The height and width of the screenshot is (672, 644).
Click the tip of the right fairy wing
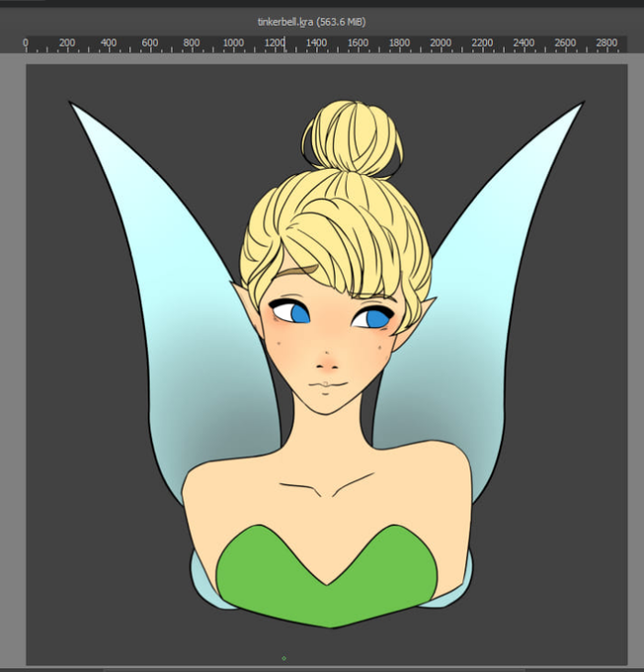point(579,106)
